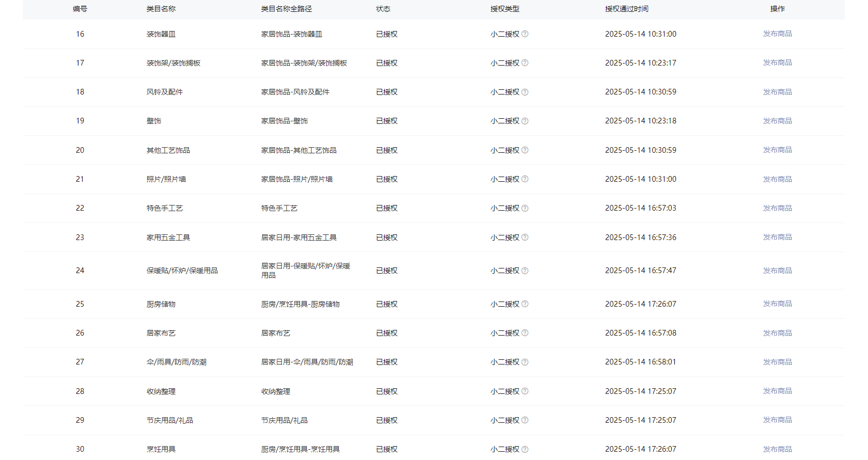Click the 授权类型 column header

(x=505, y=9)
